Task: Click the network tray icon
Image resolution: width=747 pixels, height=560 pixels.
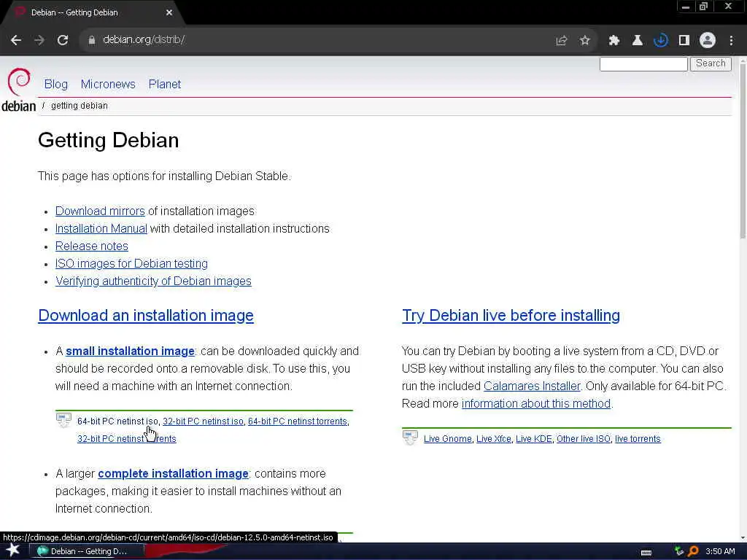Action: [x=679, y=551]
